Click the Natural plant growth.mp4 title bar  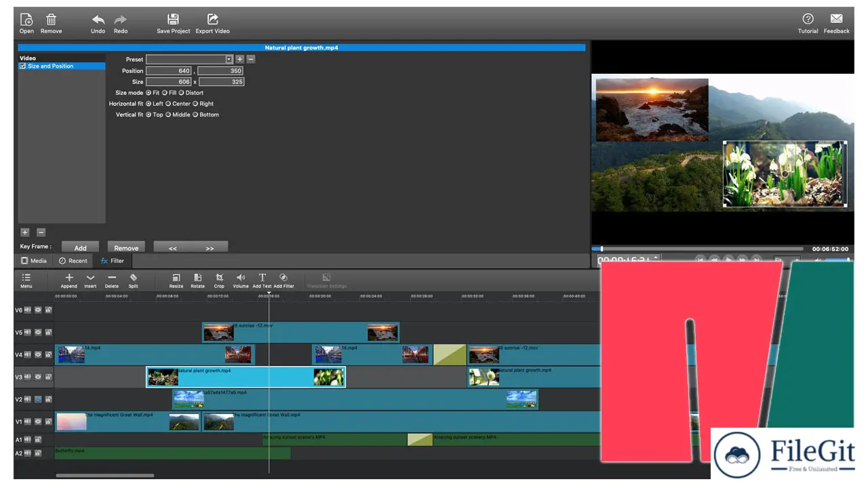pyautogui.click(x=301, y=48)
